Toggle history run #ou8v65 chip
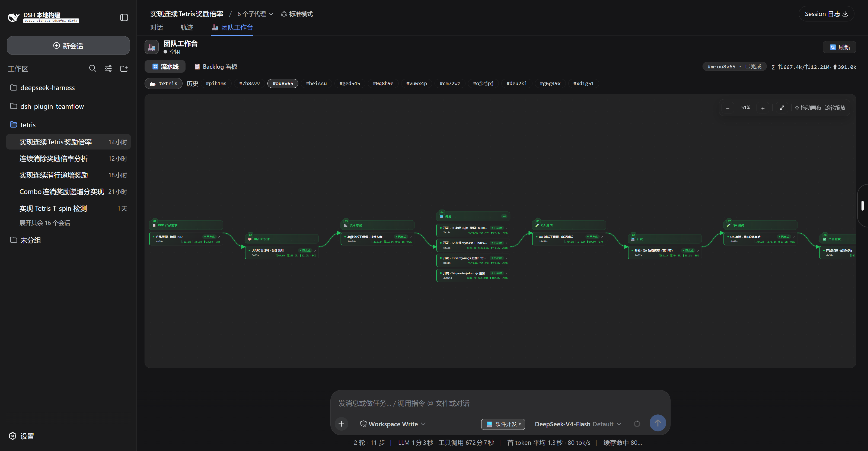The width and height of the screenshot is (868, 451). point(283,83)
